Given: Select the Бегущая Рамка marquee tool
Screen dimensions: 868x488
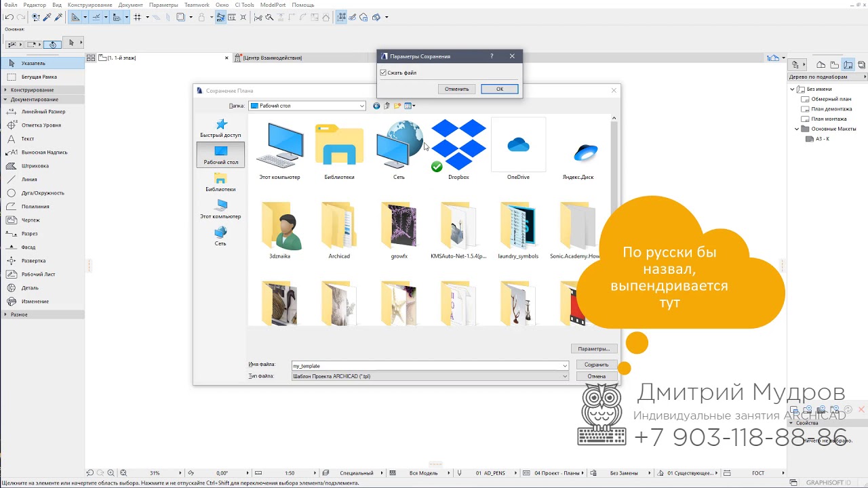Looking at the screenshot, I should (42, 77).
